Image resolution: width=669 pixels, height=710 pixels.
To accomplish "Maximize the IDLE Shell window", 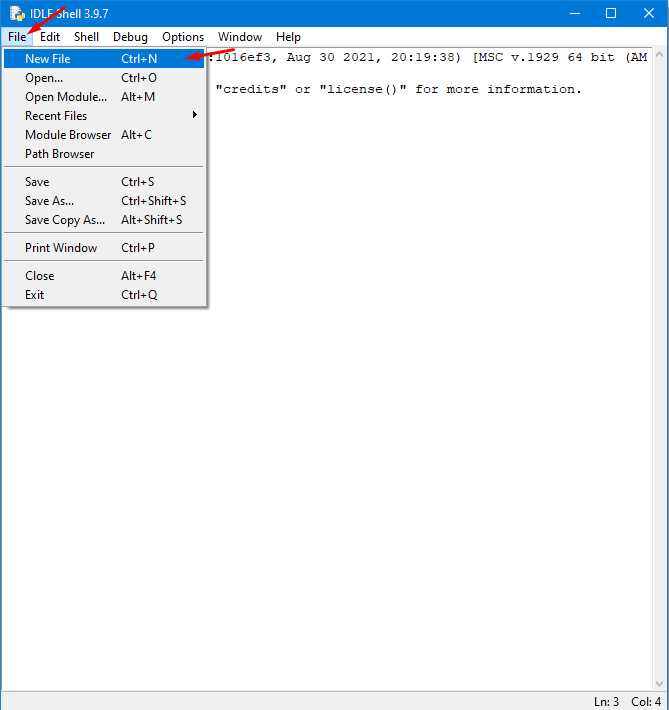I will [x=611, y=13].
